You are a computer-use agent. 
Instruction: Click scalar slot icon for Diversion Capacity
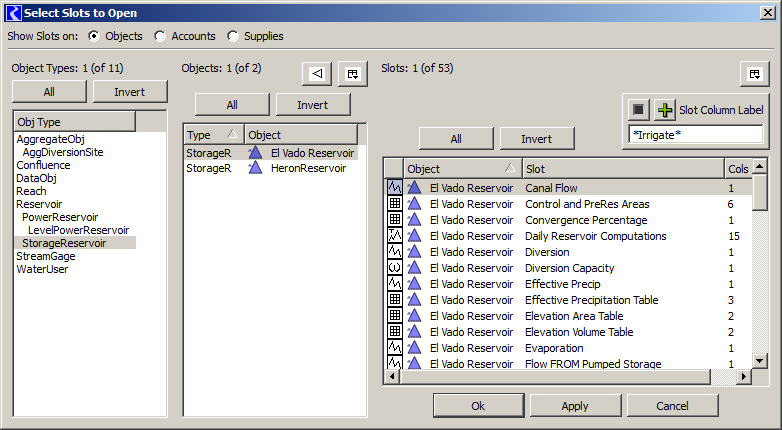tap(394, 267)
